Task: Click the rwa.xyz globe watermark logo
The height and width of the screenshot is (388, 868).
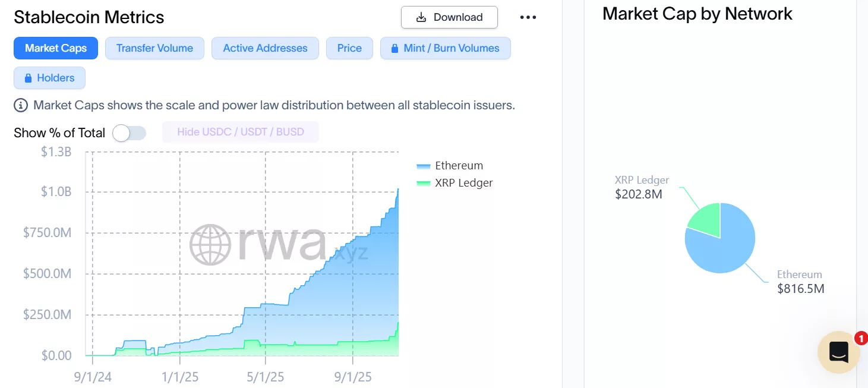Action: point(210,244)
